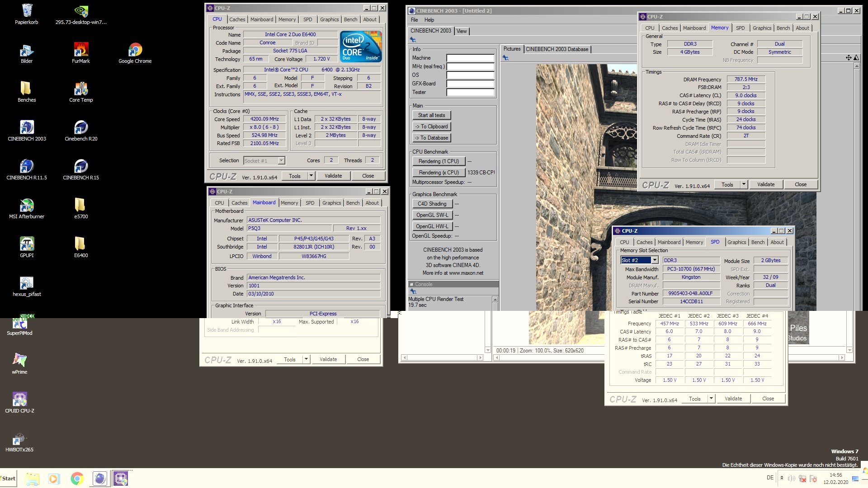
Task: Switch to the Cinebench taskbar button
Action: [99, 478]
